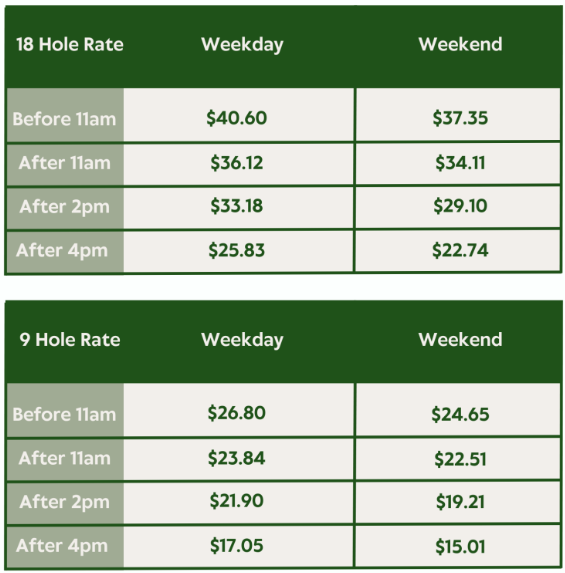Select the $17.05 rate cell
This screenshot has width=565, height=573.
pos(237,546)
